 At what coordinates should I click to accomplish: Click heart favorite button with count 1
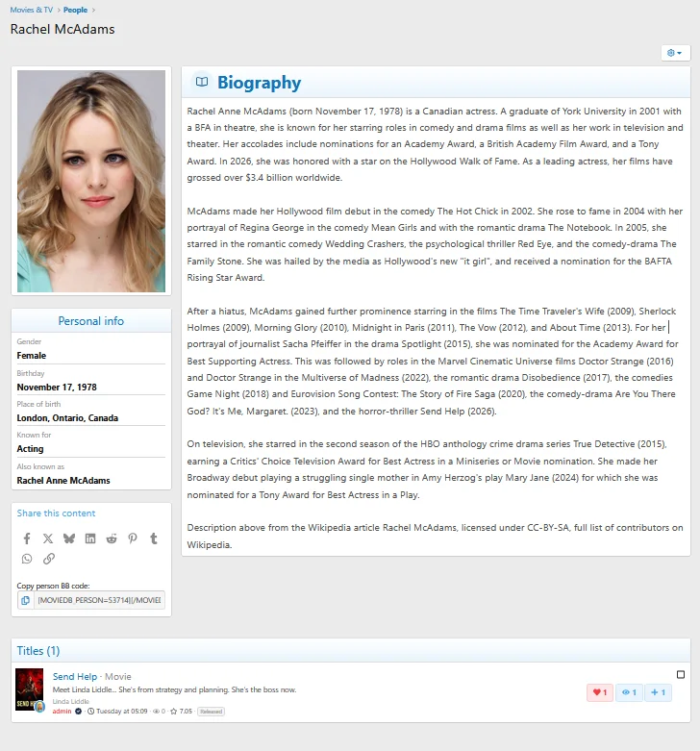point(600,692)
